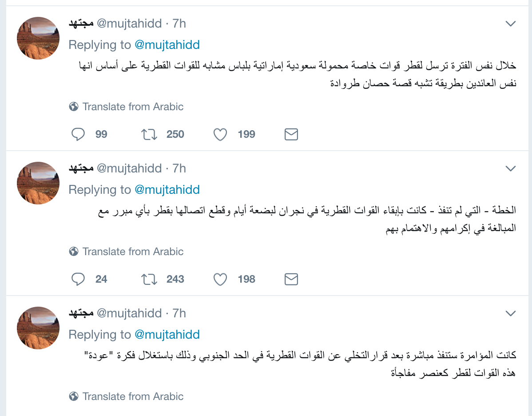Share second tweet via message envelope icon
Image resolution: width=532 pixels, height=416 pixels.
click(291, 279)
